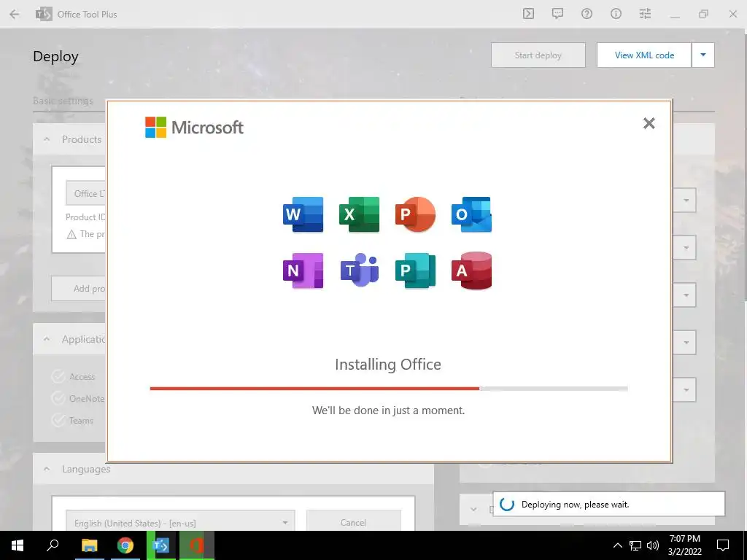Click "We'll be done in just a moment" text
Screen dimensions: 747x560
click(388, 410)
